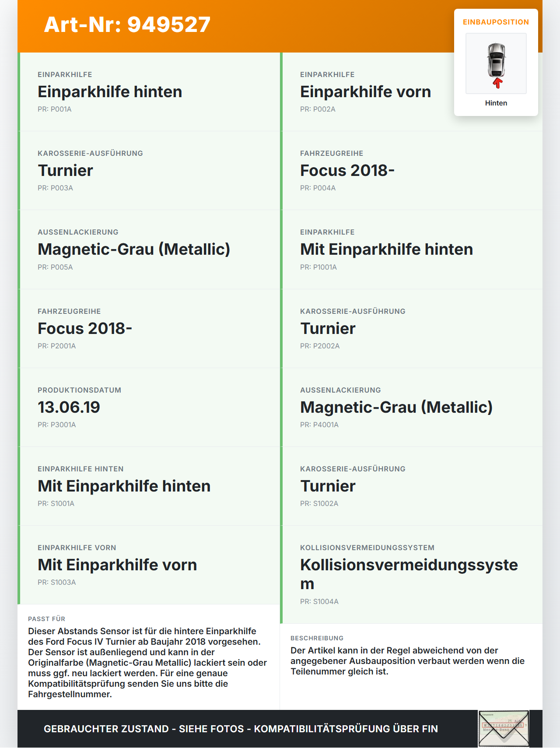Select the Einparkhilfe vorn P002A card
Screen dimensions: 560x748
click(x=411, y=92)
